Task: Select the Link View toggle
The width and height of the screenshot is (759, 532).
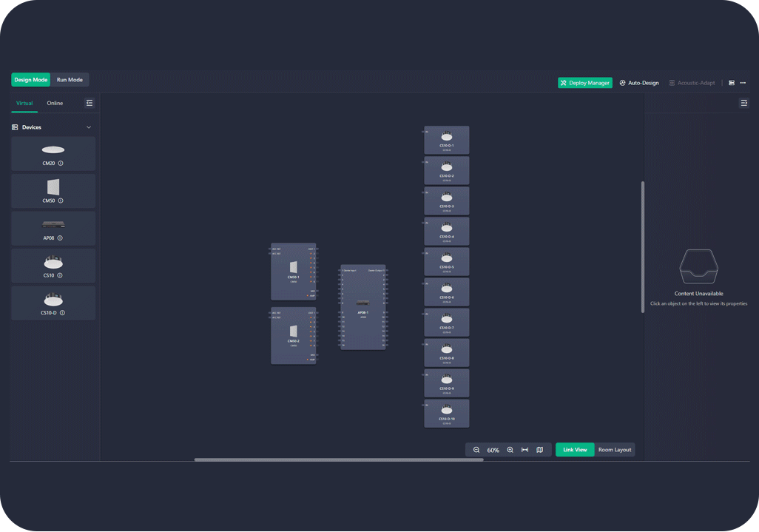Action: [575, 450]
